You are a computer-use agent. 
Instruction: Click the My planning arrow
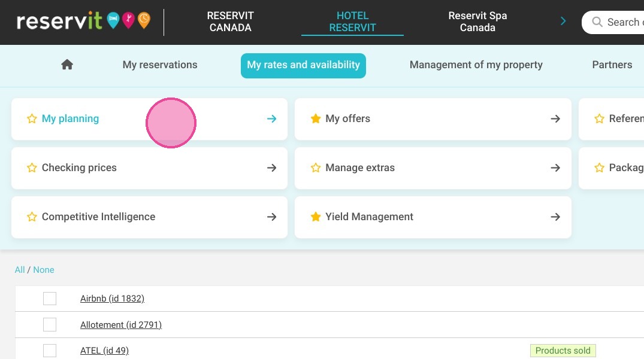tap(271, 118)
